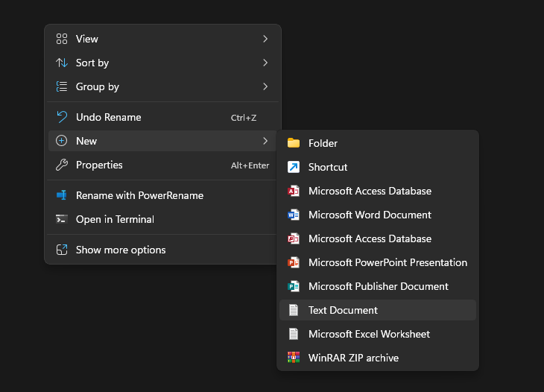Click the blue arrow Shortcut icon

click(294, 167)
